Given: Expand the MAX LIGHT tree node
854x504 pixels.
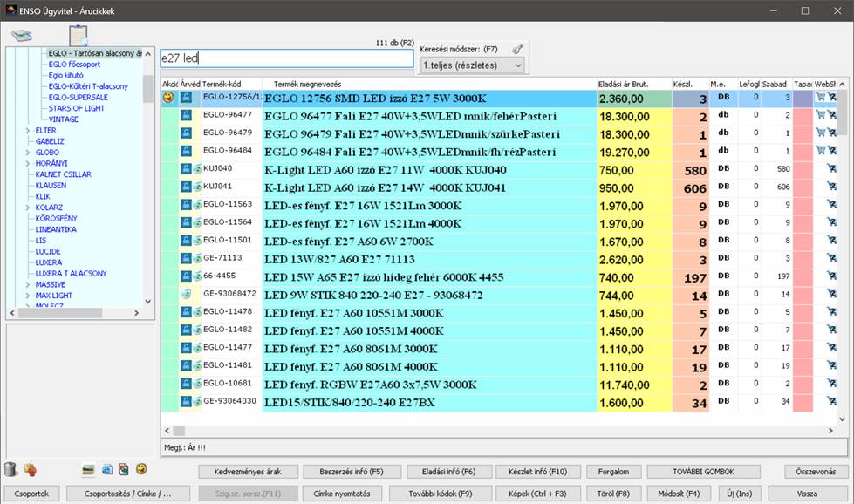Looking at the screenshot, I should pyautogui.click(x=28, y=296).
